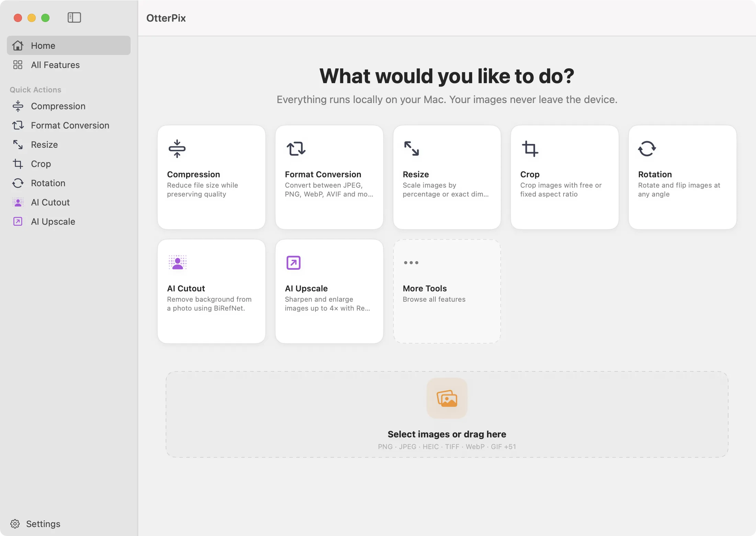The image size is (756, 536).
Task: Open the Compression card title
Action: (193, 174)
